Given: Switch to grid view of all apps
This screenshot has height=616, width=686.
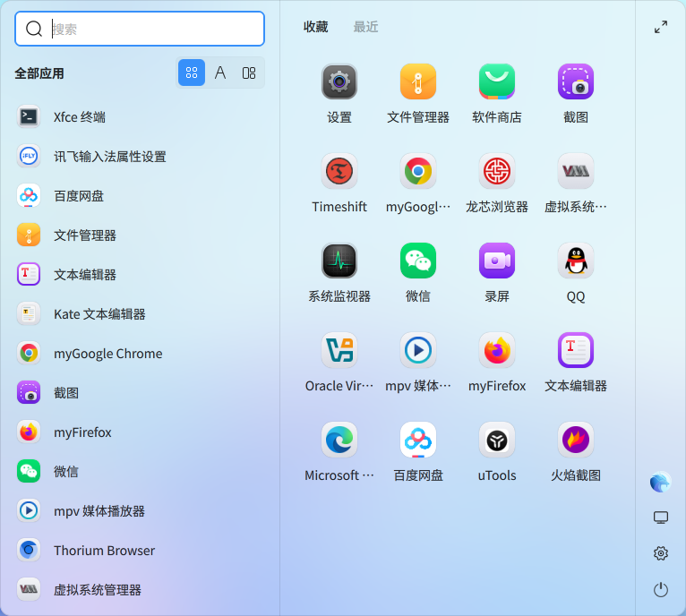Looking at the screenshot, I should tap(192, 73).
